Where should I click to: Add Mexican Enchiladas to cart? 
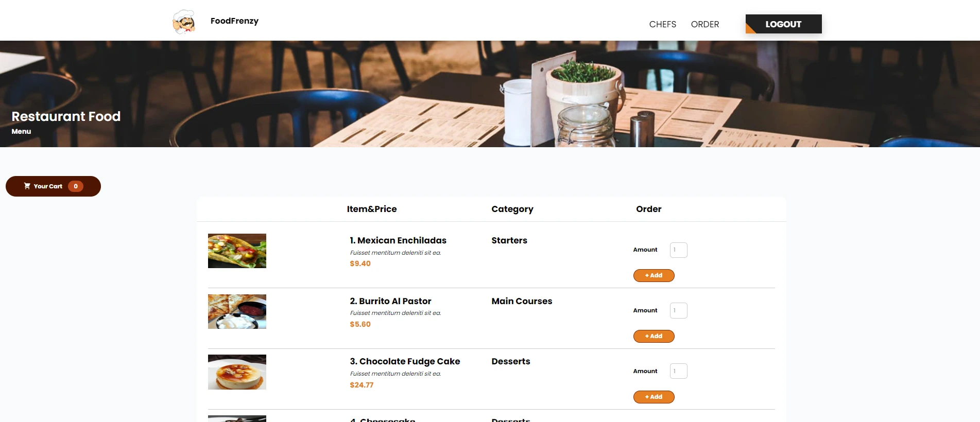coord(654,275)
